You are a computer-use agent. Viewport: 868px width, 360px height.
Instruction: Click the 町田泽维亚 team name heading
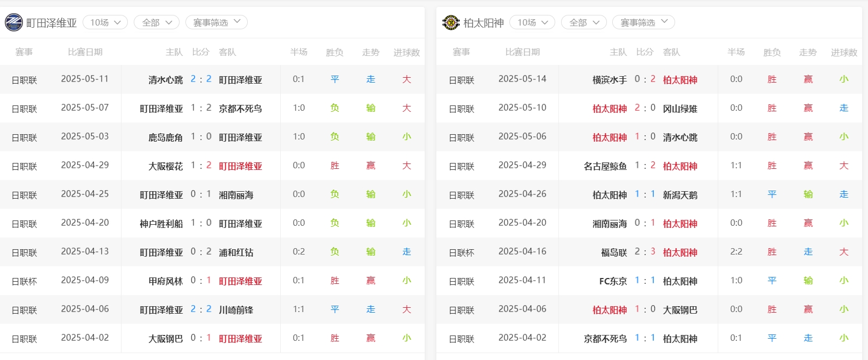52,23
